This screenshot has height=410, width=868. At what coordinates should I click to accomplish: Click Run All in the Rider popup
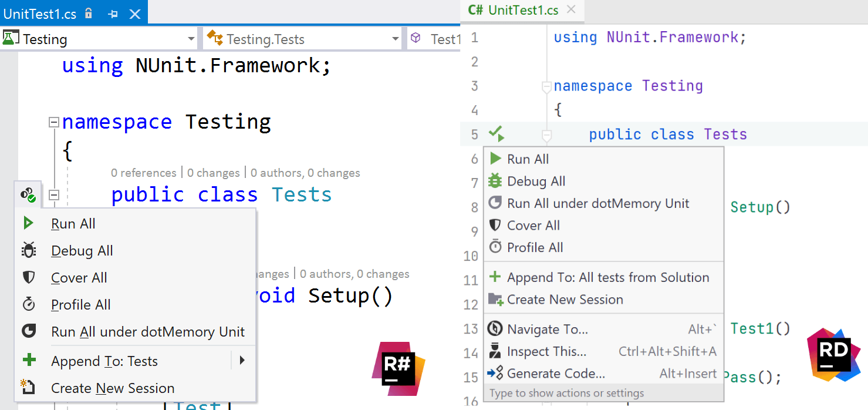(528, 159)
